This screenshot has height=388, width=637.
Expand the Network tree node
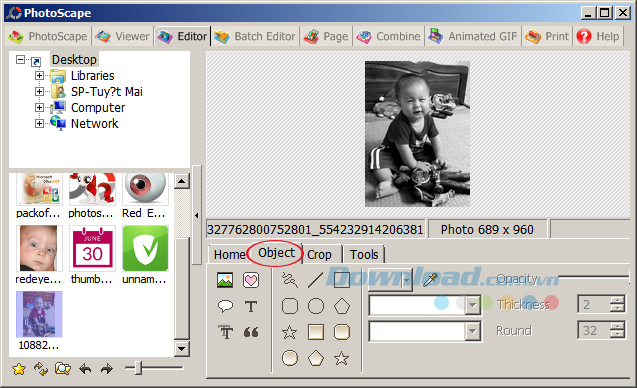(39, 124)
